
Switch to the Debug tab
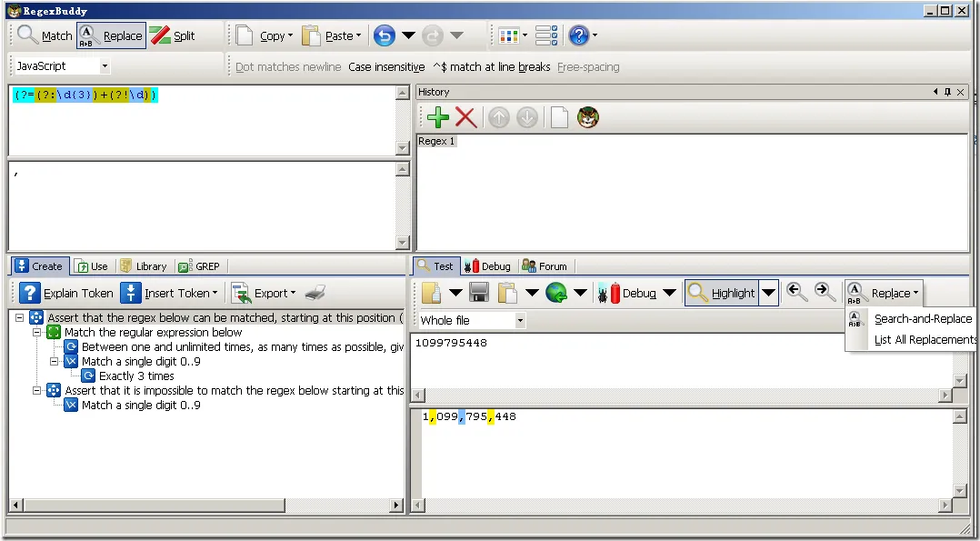click(487, 266)
